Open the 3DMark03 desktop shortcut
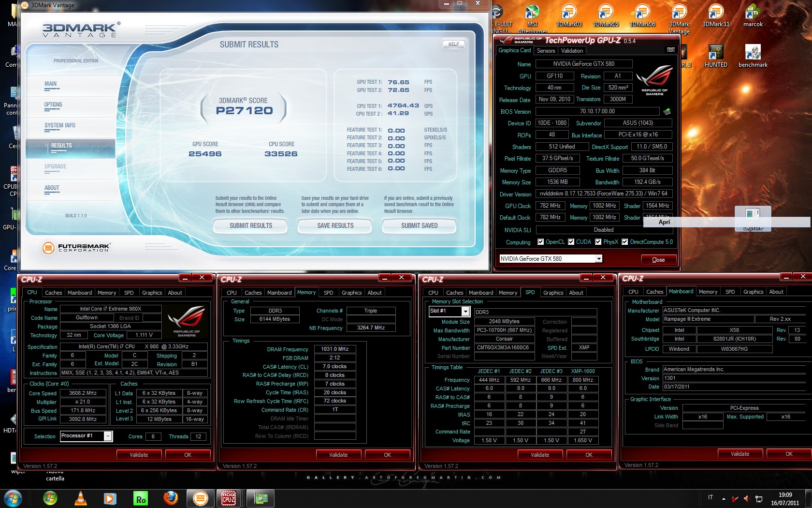The height and width of the screenshot is (508, 812). (569, 15)
